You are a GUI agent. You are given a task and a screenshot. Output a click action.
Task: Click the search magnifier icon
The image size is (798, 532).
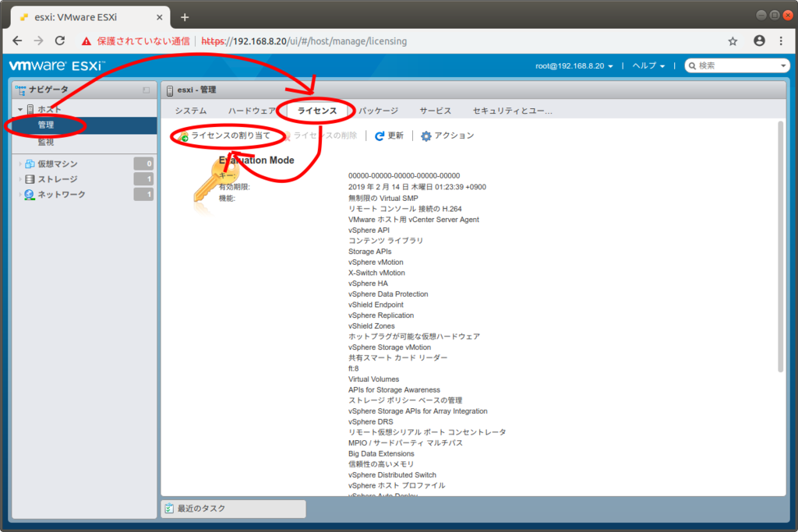tap(692, 65)
